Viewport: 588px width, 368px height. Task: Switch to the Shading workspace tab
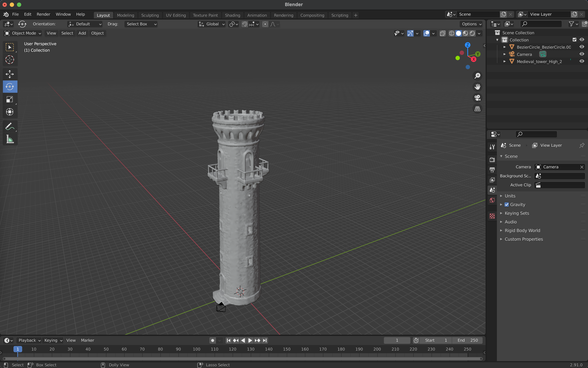click(x=232, y=15)
